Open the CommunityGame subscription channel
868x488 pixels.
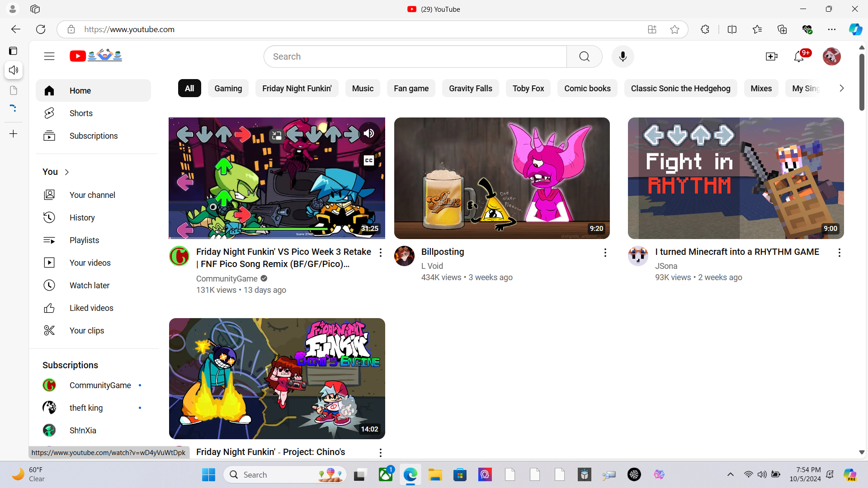pyautogui.click(x=100, y=385)
